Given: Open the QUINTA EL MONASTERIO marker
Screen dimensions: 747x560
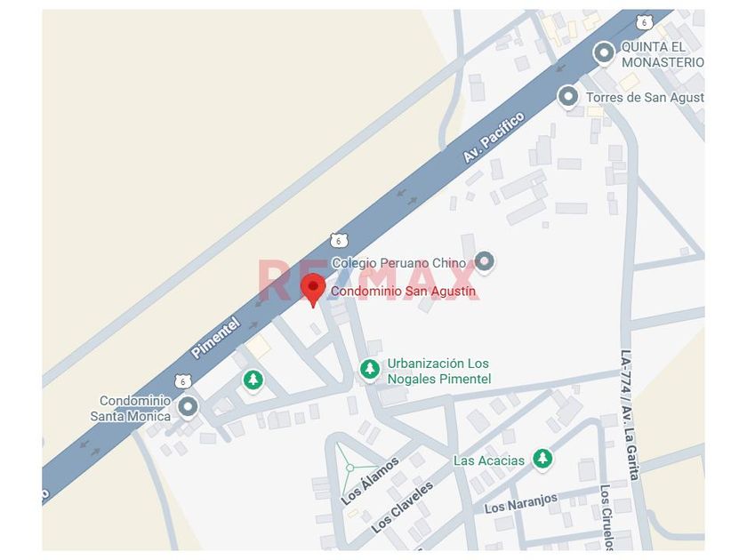Looking at the screenshot, I should coord(604,52).
